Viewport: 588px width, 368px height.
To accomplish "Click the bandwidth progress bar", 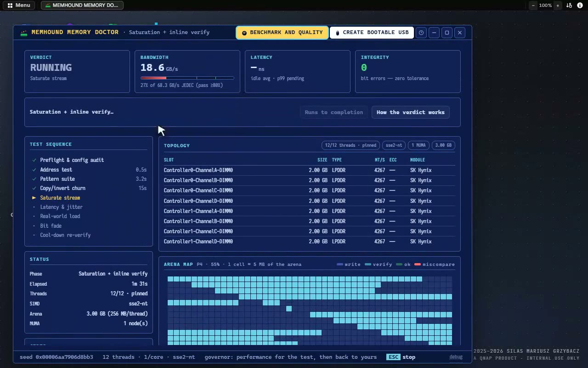I will point(187,78).
